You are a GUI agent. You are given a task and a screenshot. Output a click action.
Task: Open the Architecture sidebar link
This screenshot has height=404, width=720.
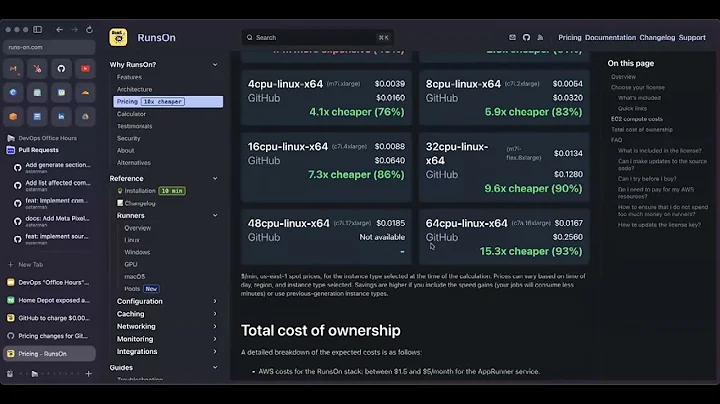134,90
